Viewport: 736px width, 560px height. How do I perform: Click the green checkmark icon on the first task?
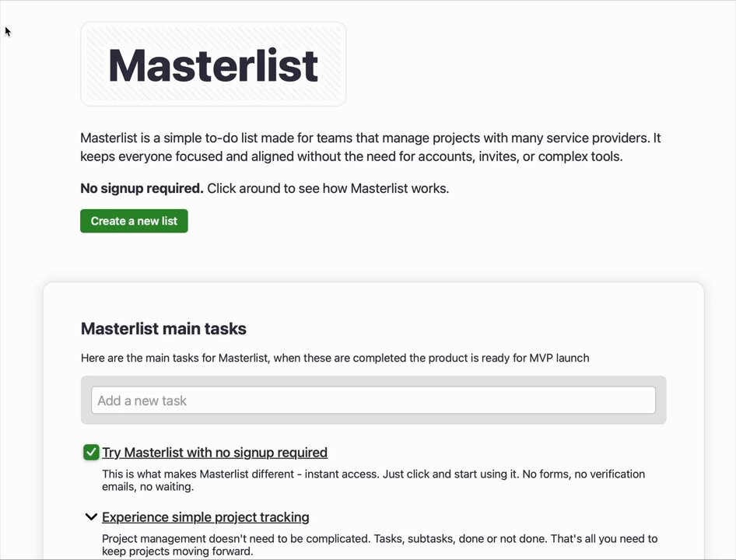coord(91,453)
